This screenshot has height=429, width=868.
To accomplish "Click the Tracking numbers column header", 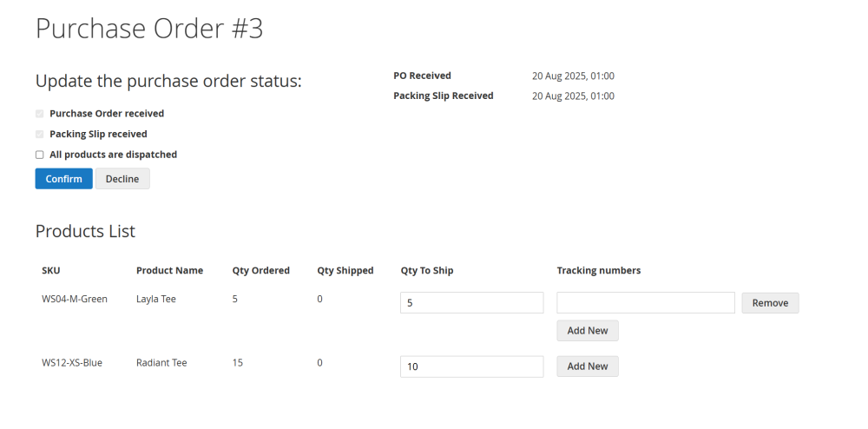I will (598, 271).
